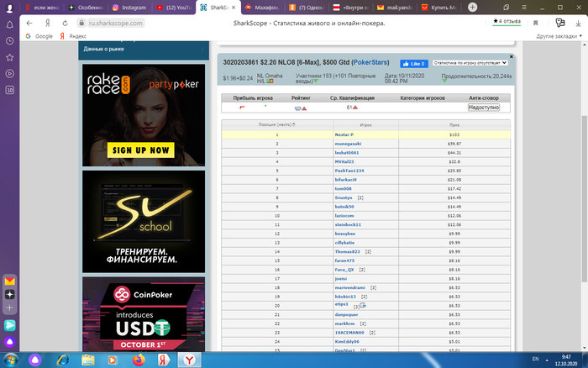This screenshot has width=588, height=368.
Task: Close the SharkScope tab
Action: [234, 8]
